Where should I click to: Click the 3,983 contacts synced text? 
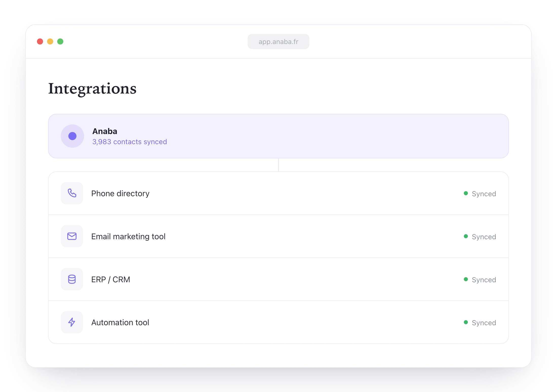[x=130, y=142]
